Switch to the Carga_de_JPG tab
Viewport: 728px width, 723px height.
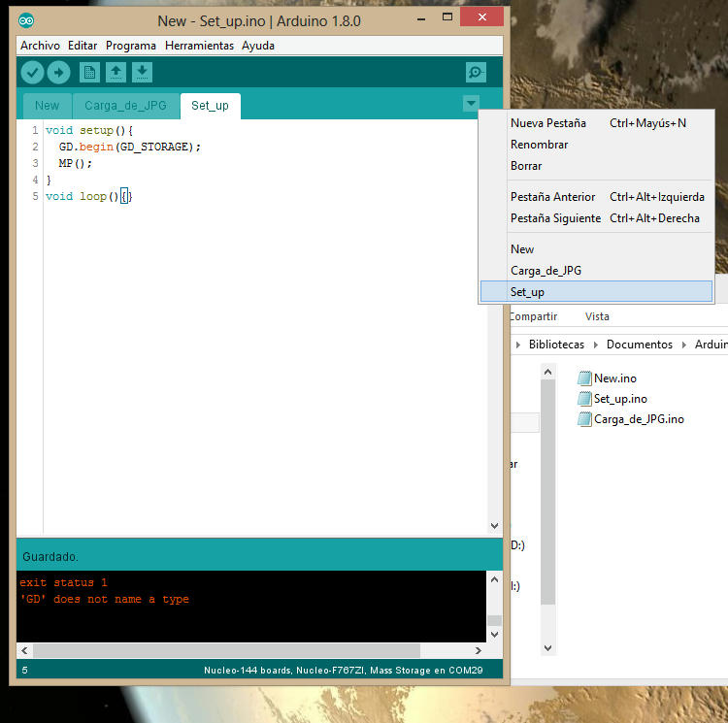click(125, 106)
